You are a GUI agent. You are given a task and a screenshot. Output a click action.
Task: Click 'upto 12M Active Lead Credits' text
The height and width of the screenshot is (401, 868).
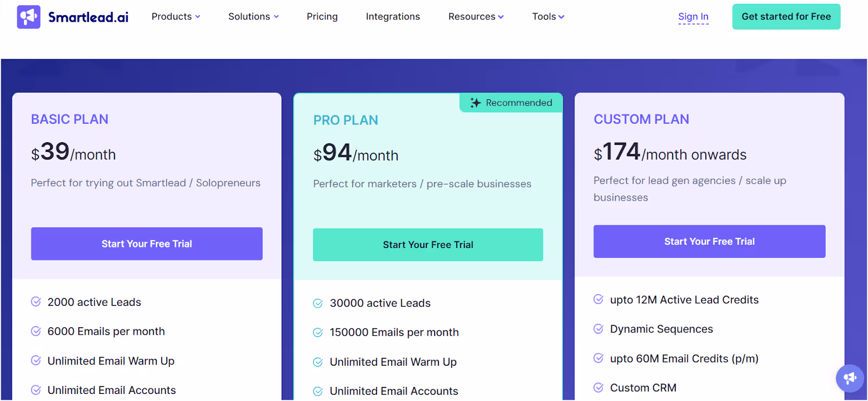[684, 300]
